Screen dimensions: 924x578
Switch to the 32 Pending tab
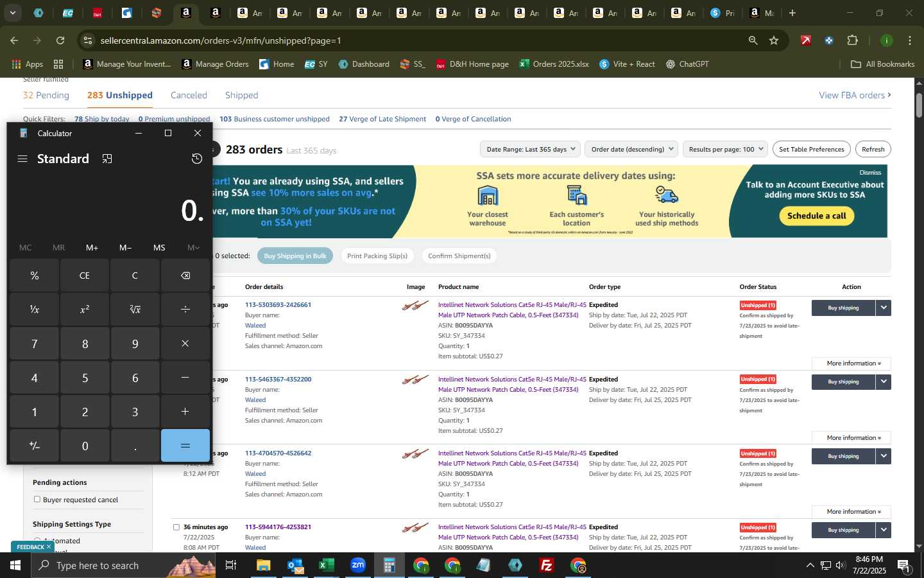(x=46, y=95)
